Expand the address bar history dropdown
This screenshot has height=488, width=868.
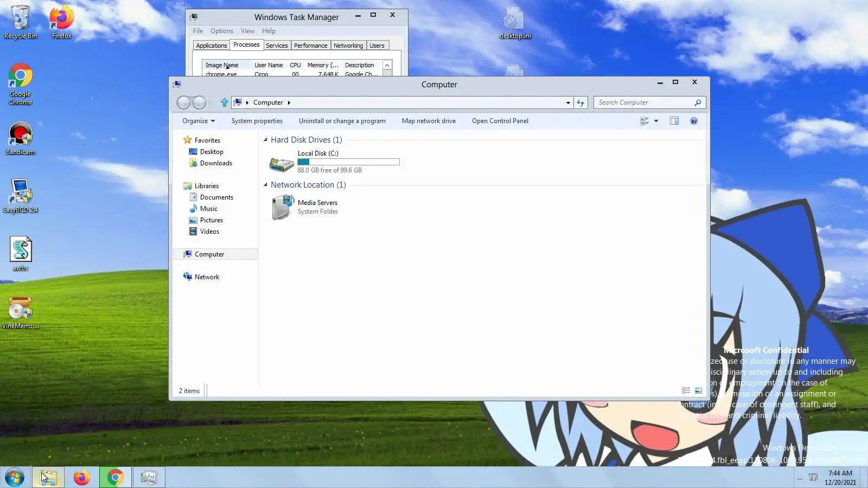coord(568,102)
